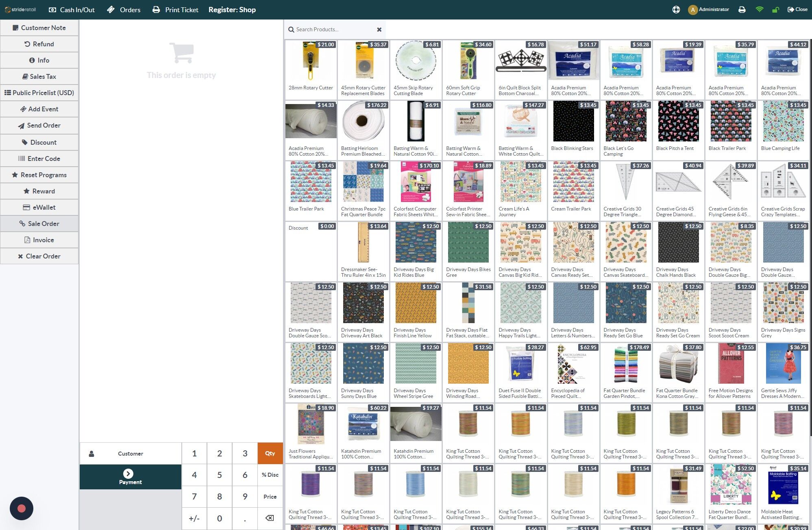Screen dimensions: 812x530
Task: Activate the Qty mode on numpad
Action: [270, 454]
